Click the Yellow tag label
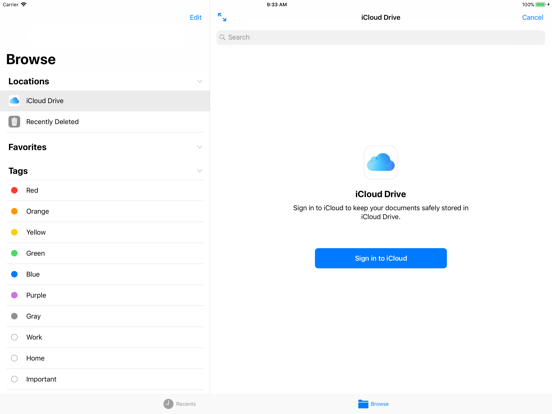552x414 pixels. tap(36, 232)
